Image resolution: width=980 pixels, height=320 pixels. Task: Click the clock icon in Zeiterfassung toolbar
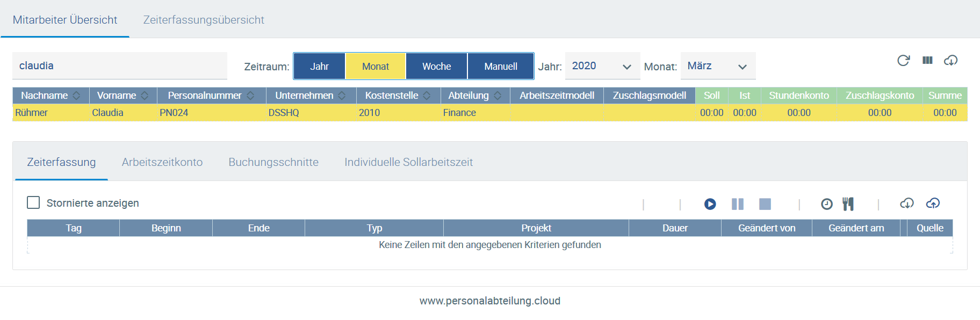click(x=827, y=204)
